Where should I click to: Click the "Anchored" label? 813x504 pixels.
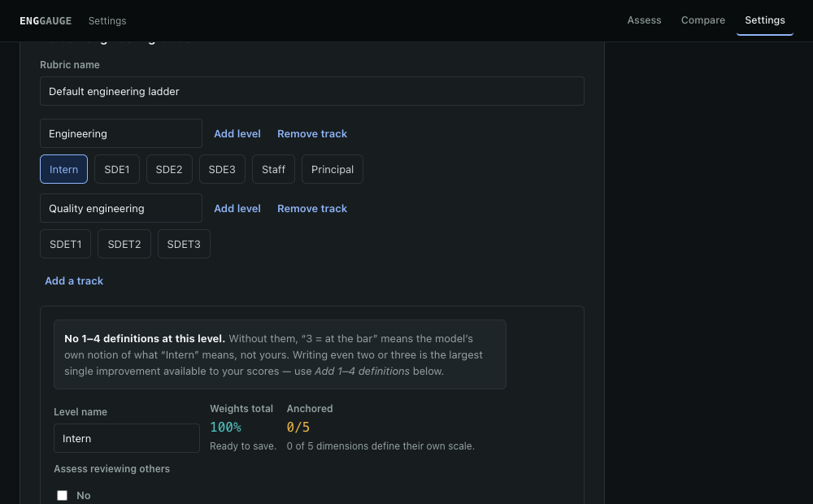pyautogui.click(x=310, y=409)
